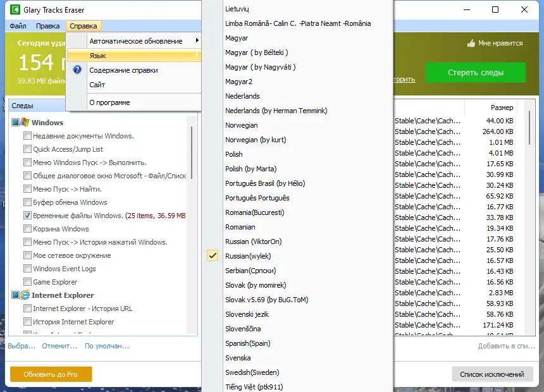The width and height of the screenshot is (544, 392).
Task: Click the Выбра... link
Action: pyautogui.click(x=22, y=346)
